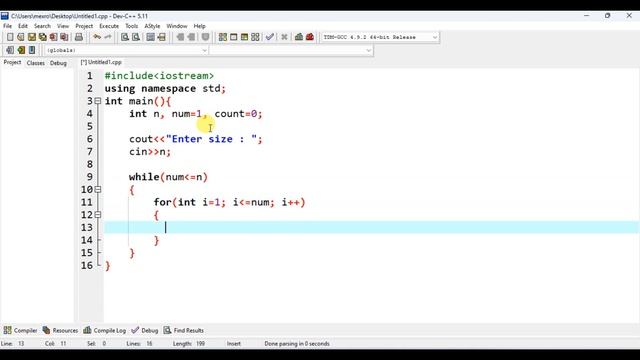Image resolution: width=640 pixels, height=360 pixels.
Task: Collapse the main() fold marker on line 3
Action: pos(98,101)
